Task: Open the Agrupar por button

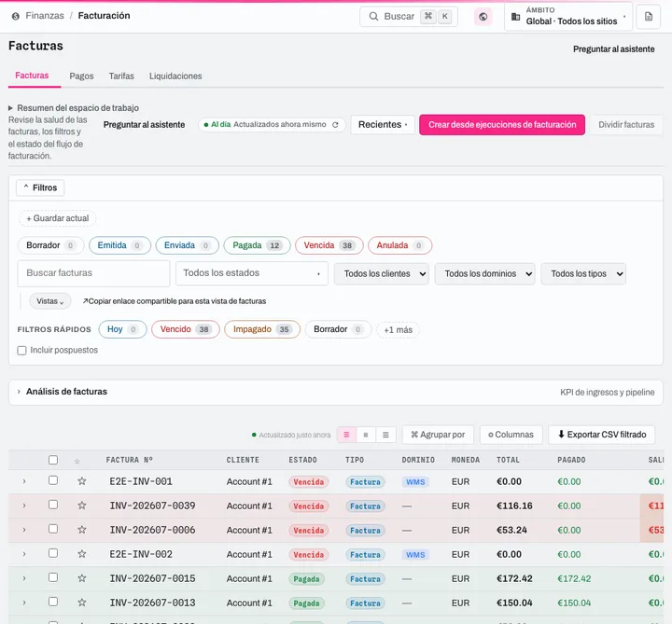Action: 438,435
